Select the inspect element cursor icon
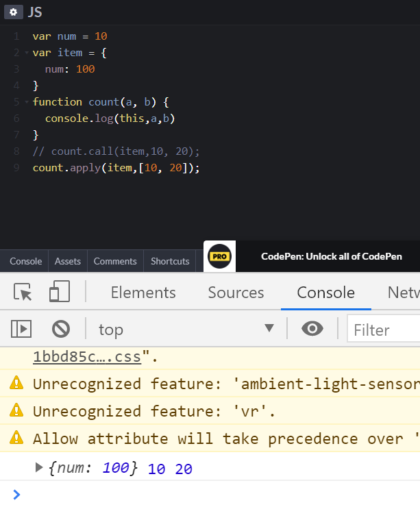This screenshot has width=420, height=507. pos(23,292)
